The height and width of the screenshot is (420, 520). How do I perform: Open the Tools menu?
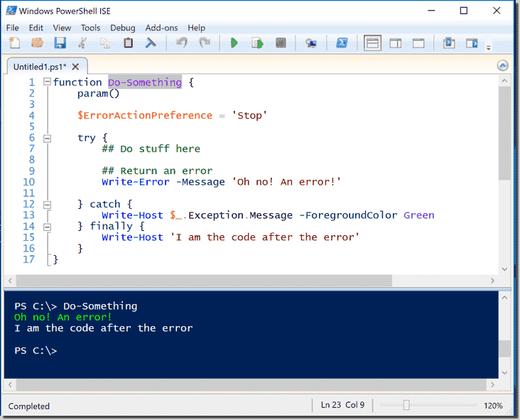click(90, 28)
